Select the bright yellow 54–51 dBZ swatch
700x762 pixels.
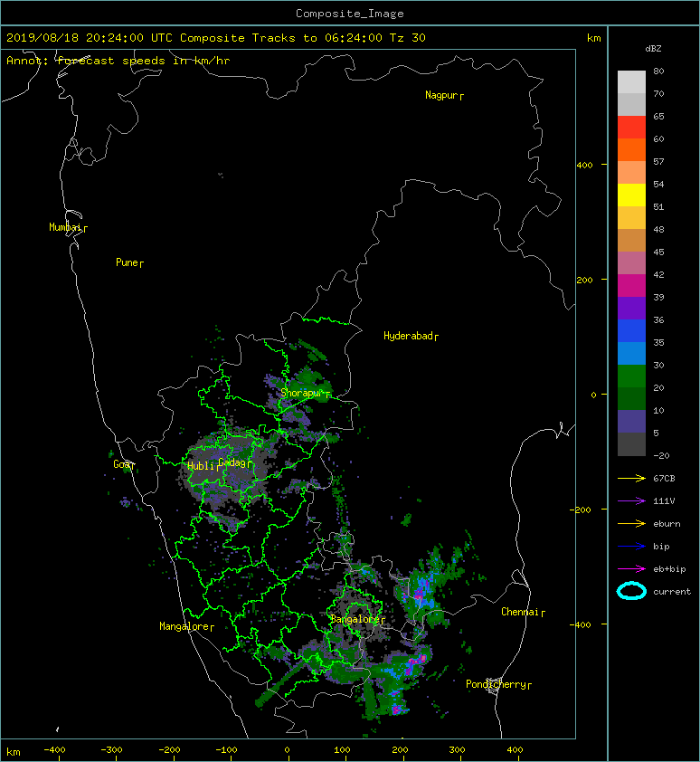click(x=631, y=195)
